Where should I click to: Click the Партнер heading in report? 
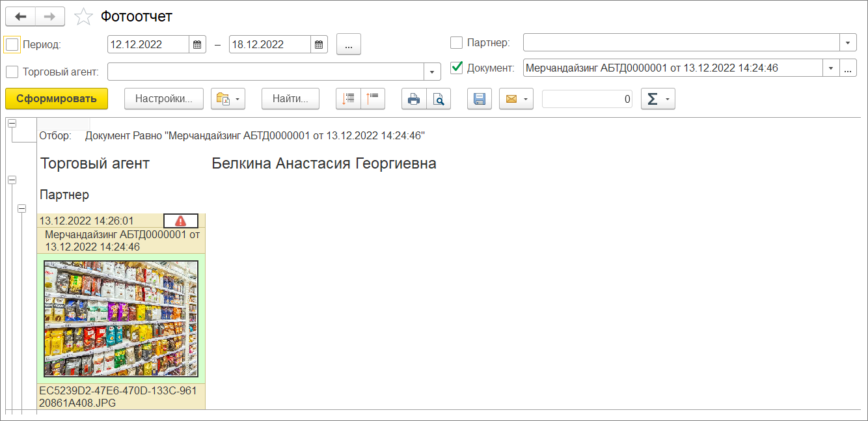(x=64, y=195)
